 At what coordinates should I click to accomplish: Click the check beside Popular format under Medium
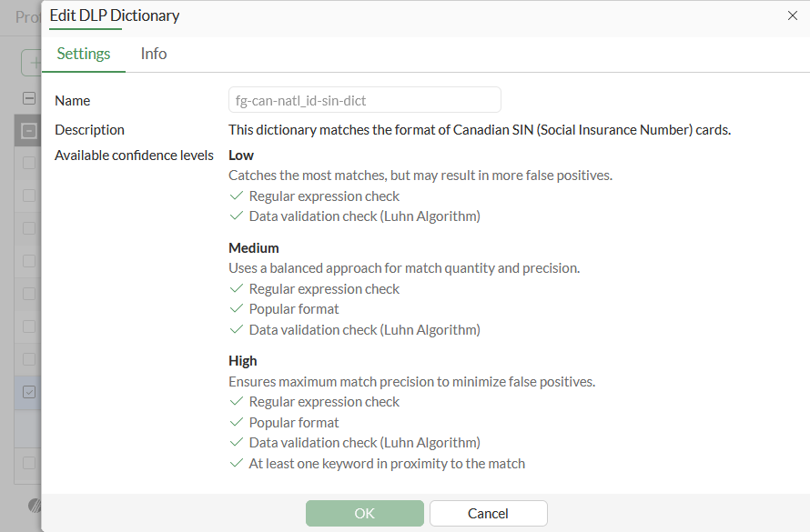(x=236, y=308)
